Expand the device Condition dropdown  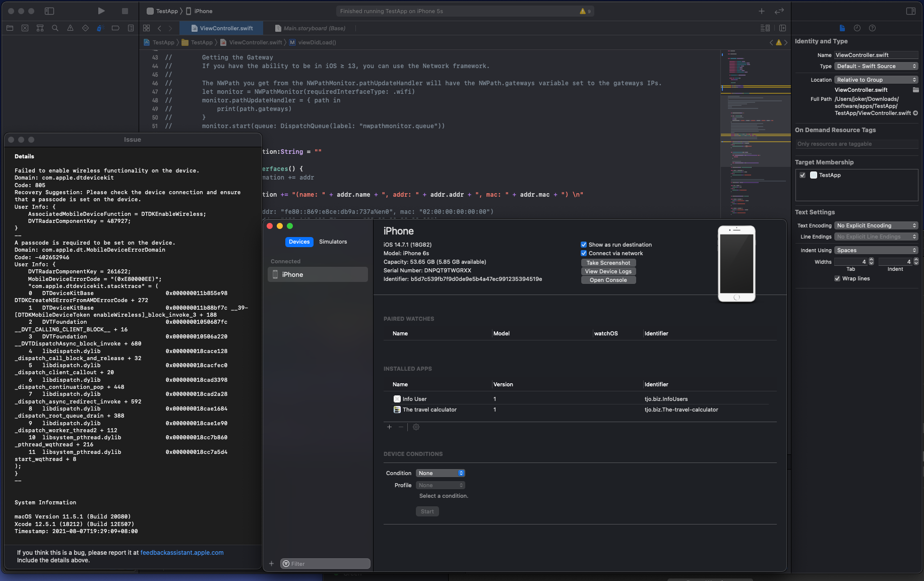click(x=440, y=473)
